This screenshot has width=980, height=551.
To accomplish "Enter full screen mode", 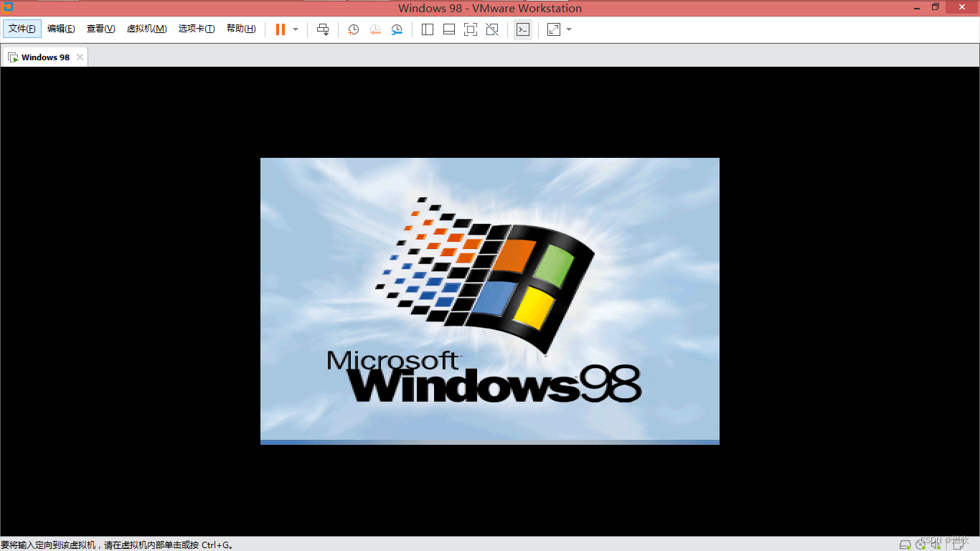I will coord(470,29).
